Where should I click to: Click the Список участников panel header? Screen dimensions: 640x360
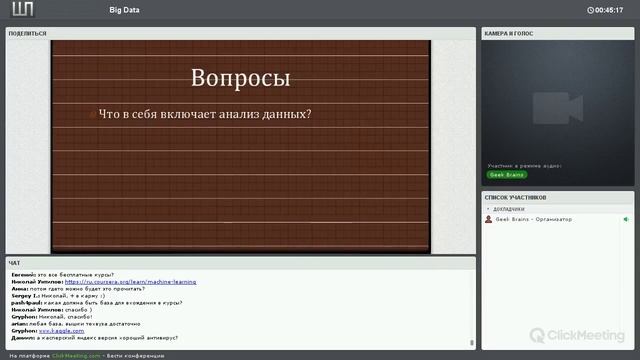558,198
